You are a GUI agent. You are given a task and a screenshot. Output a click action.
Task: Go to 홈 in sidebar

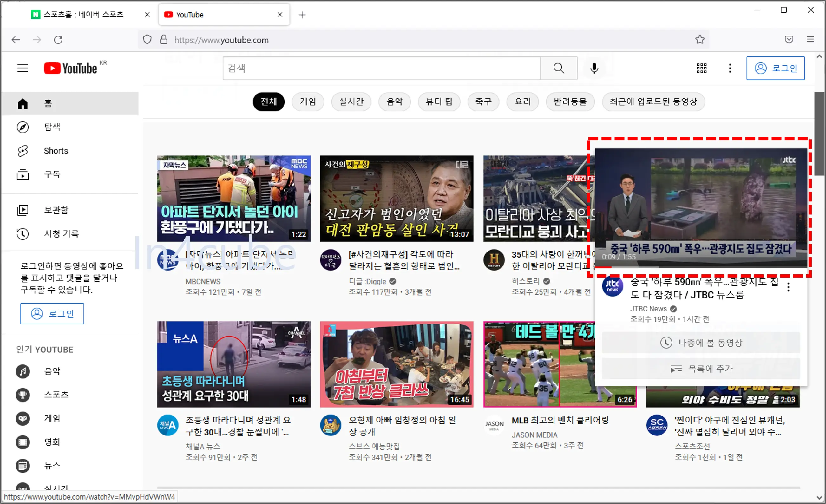70,103
